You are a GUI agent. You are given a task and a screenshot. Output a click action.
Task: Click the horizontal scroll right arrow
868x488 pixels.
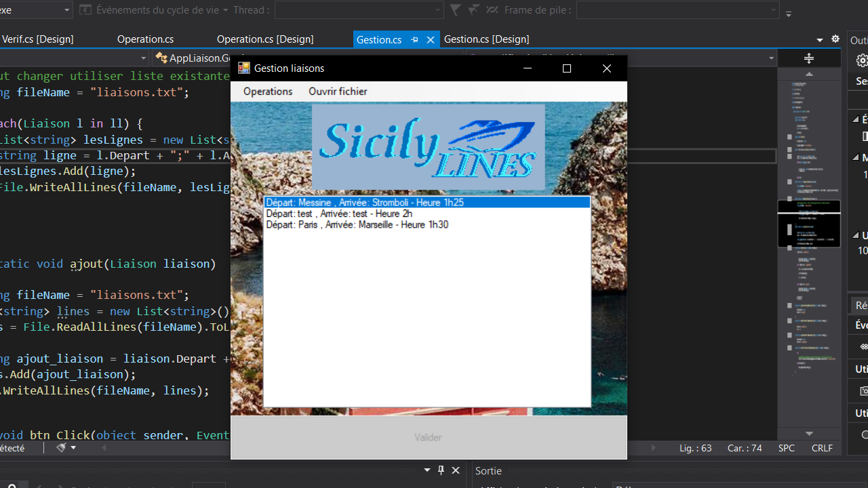coord(654,448)
